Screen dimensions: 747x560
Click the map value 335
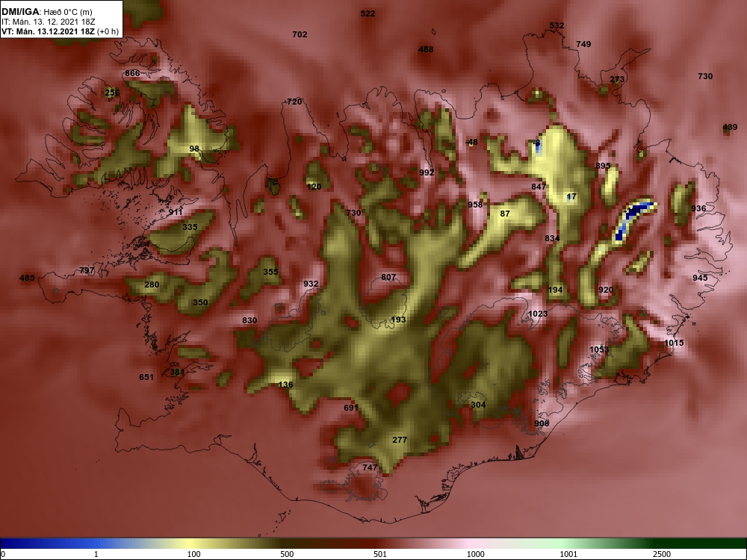[190, 227]
